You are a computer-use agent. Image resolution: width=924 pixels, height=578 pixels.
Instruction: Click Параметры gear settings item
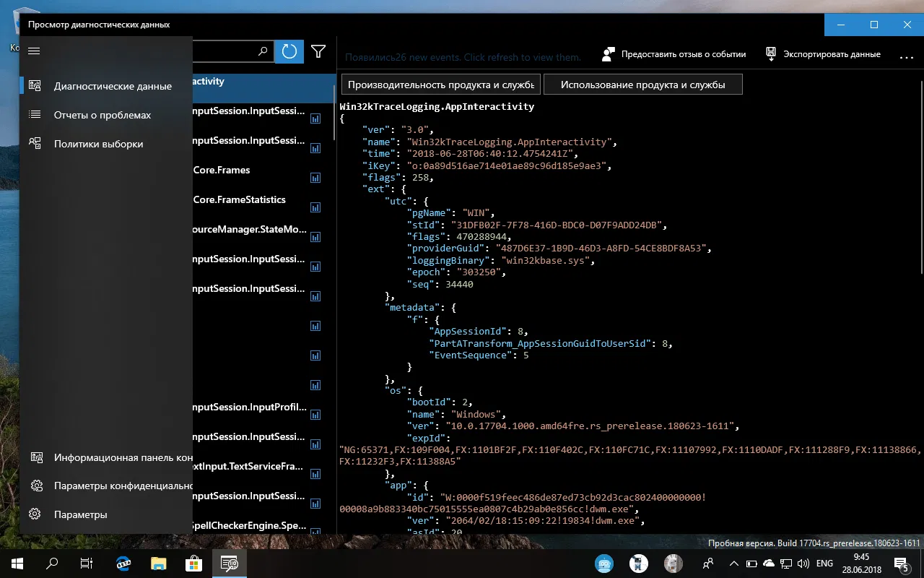click(80, 514)
